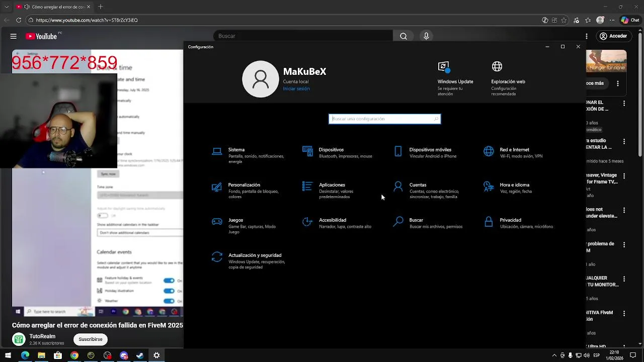Viewport: 644px width, 362px height.
Task: Open three-dot menu of first sidebar video
Action: tap(624, 103)
